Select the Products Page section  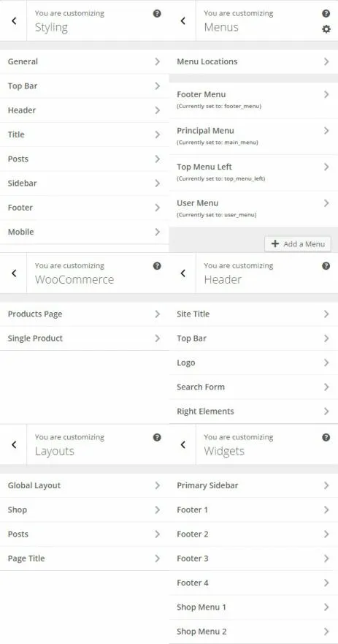coord(85,314)
